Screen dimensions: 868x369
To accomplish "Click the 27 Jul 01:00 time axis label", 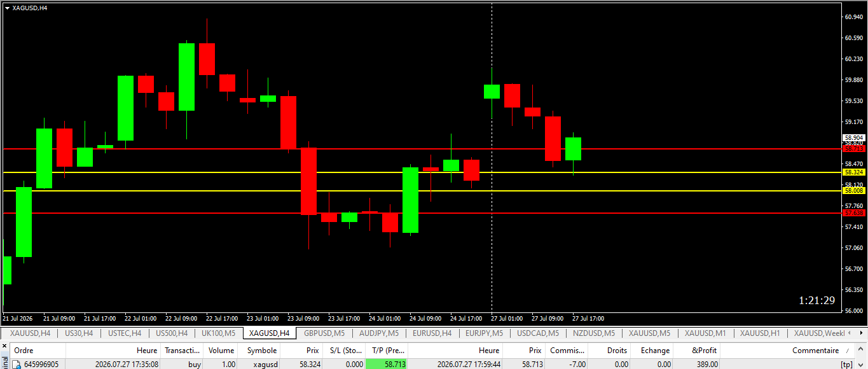I will [x=507, y=318].
